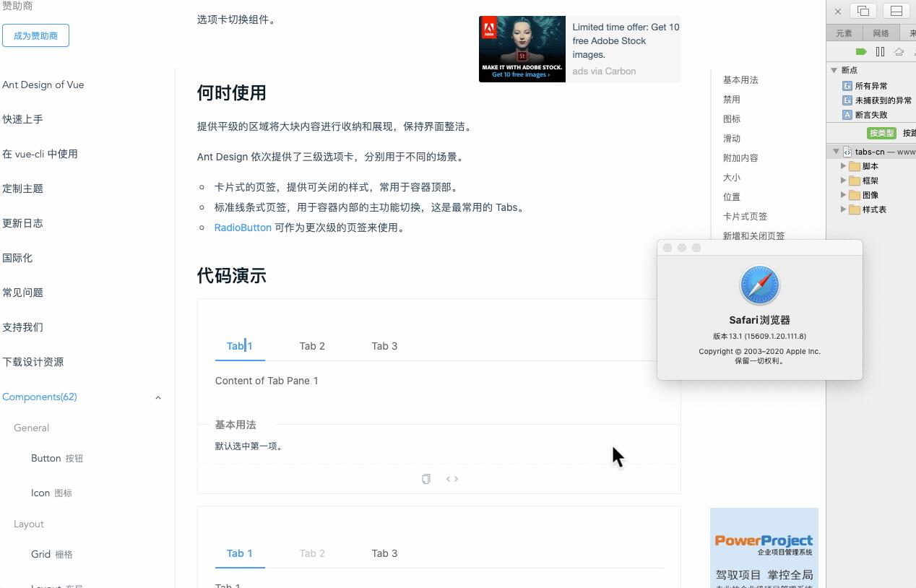The image size is (916, 588).
Task: Jump to 大小 anchor link
Action: 732,178
